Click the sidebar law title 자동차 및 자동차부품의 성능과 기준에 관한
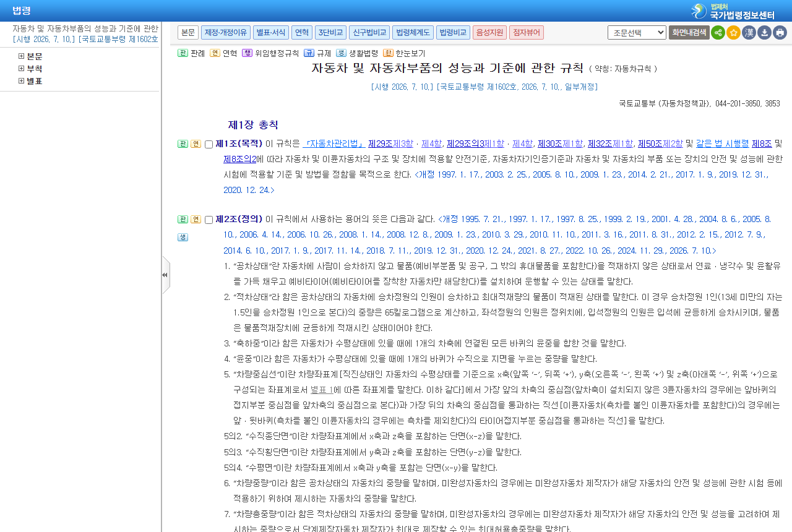The image size is (792, 532). 85,28
